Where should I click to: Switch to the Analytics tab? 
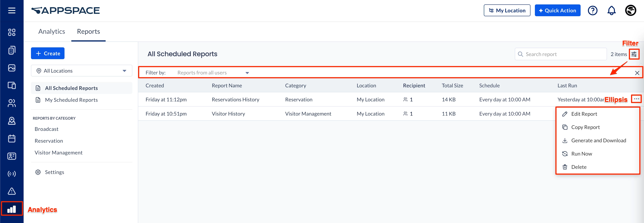51,32
